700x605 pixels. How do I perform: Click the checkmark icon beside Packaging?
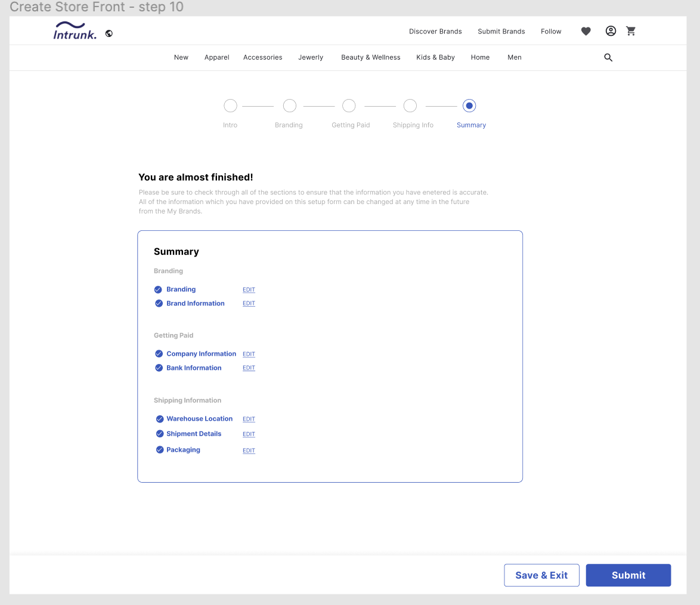pos(160,450)
